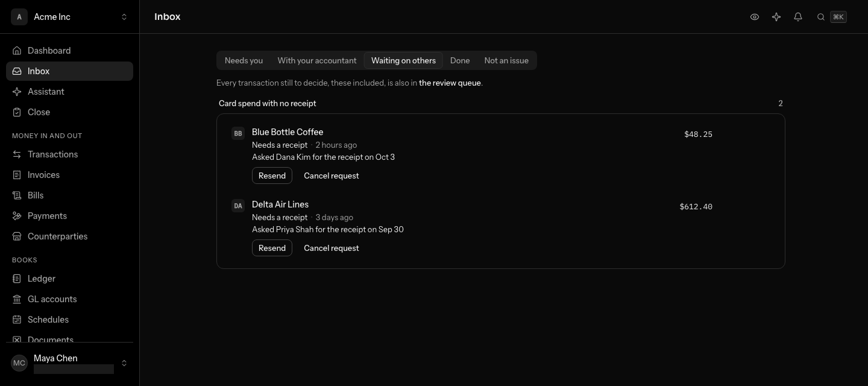This screenshot has height=386, width=868.
Task: Expand the Maya Chen account menu chevron
Action: click(124, 363)
